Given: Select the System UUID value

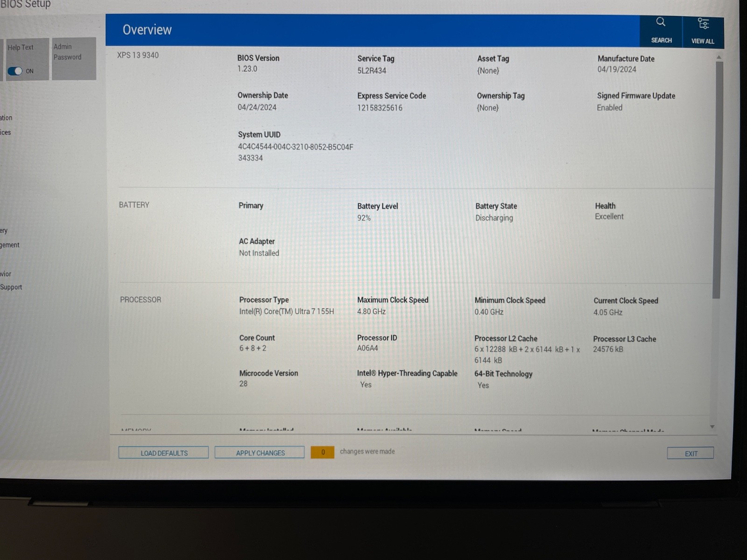Looking at the screenshot, I should pos(296,152).
